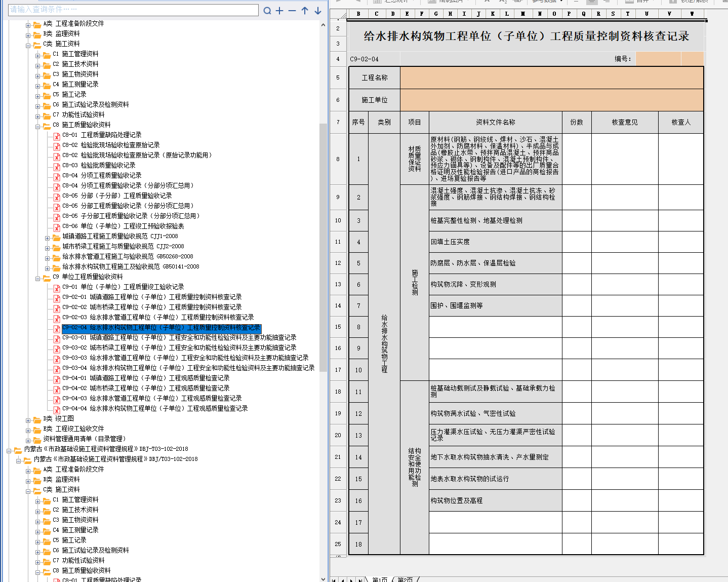Click the A类 工程准备阶段文件 folder icon at top

click(37, 24)
